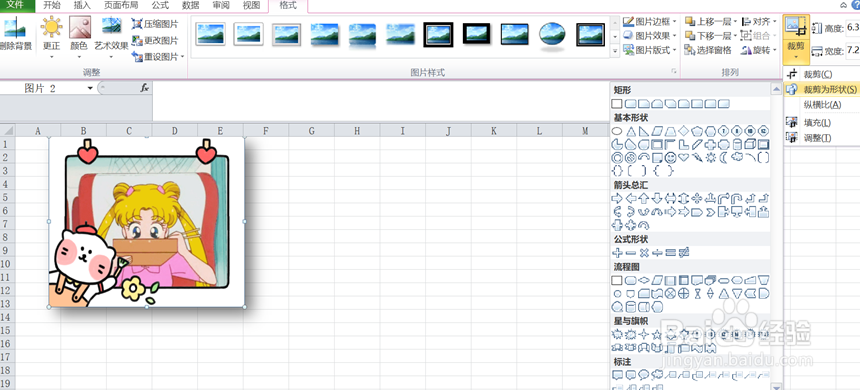Viewport: 860px width, 390px height.
Task: Open the help question mark icon
Action: (857, 5)
